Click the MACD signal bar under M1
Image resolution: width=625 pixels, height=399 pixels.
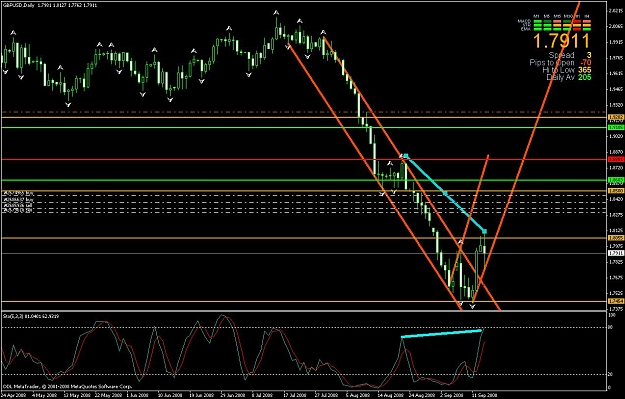point(538,22)
